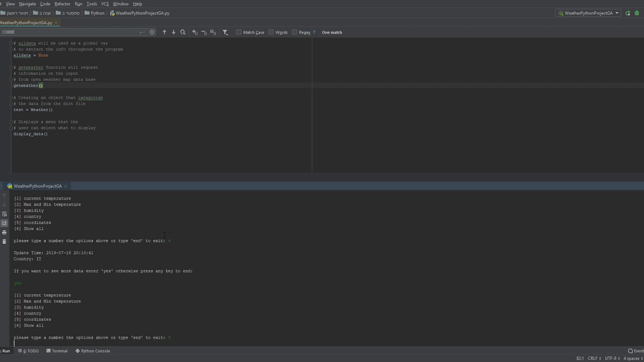Screen dimensions: 644x362
Task: Open the View menu
Action: pyautogui.click(x=10, y=4)
